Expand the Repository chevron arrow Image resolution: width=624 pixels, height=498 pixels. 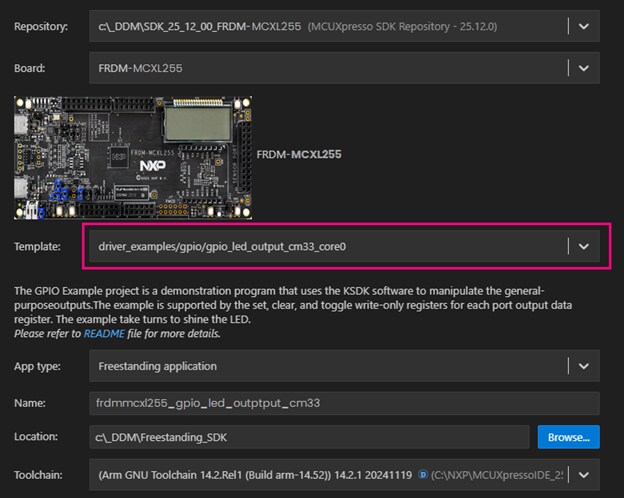click(583, 26)
